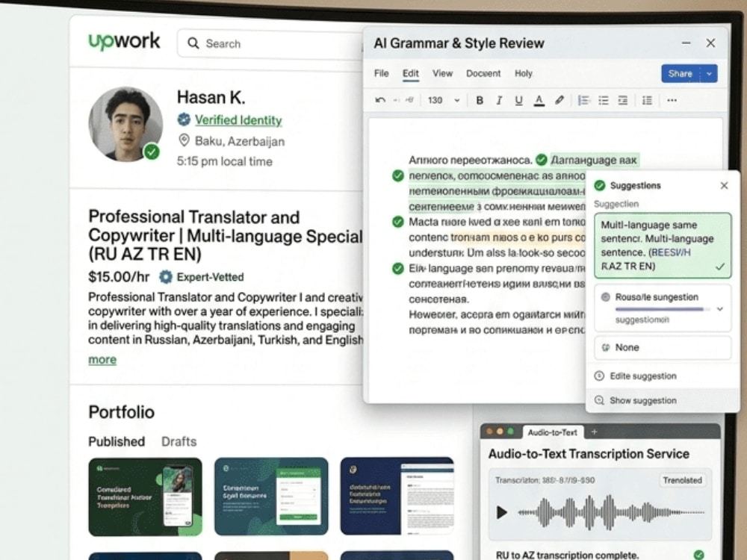Open the Edit menu
Image resolution: width=747 pixels, height=560 pixels.
(x=411, y=73)
